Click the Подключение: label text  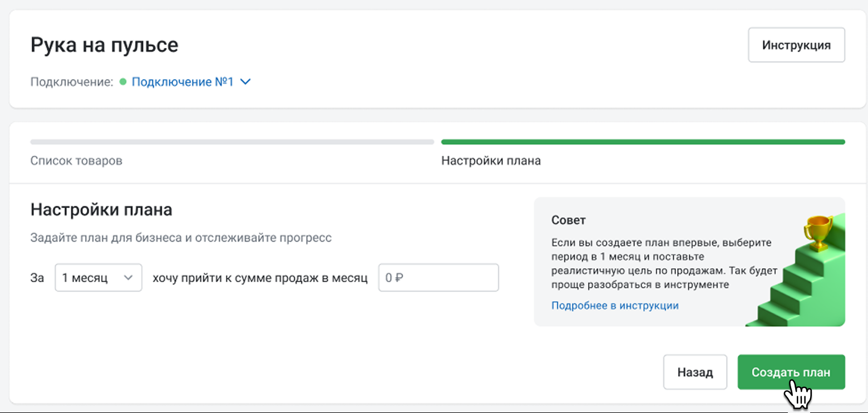pos(72,82)
